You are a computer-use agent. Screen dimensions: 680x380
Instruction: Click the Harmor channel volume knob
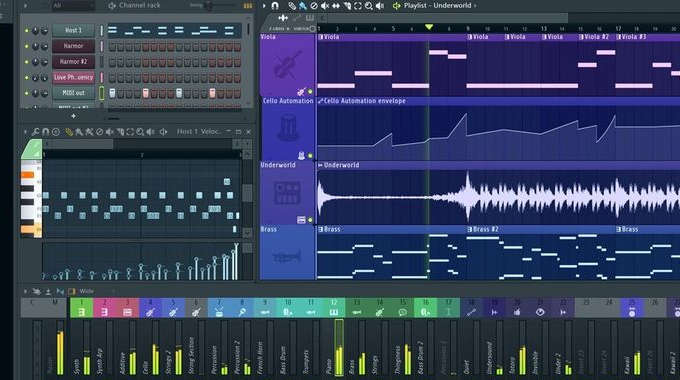pos(44,46)
